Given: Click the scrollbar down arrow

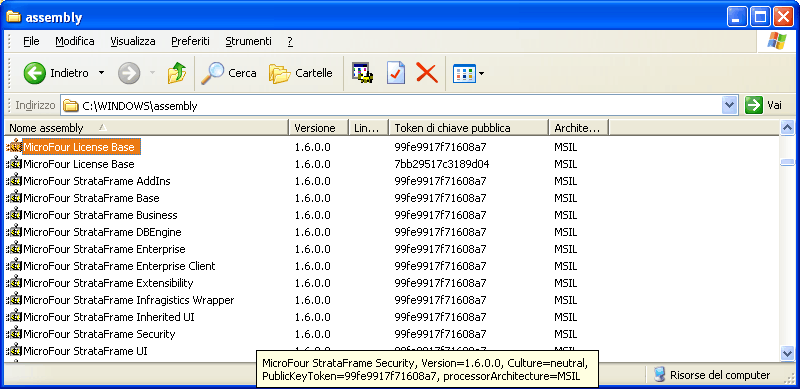Looking at the screenshot, I should click(x=787, y=352).
